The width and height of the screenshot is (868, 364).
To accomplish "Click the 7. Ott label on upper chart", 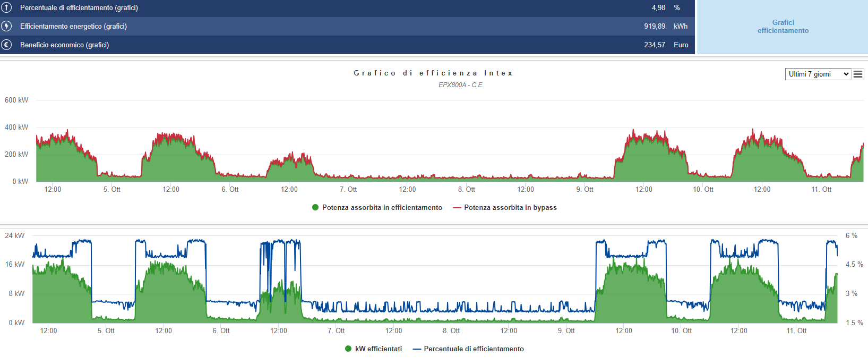I will 348,190.
